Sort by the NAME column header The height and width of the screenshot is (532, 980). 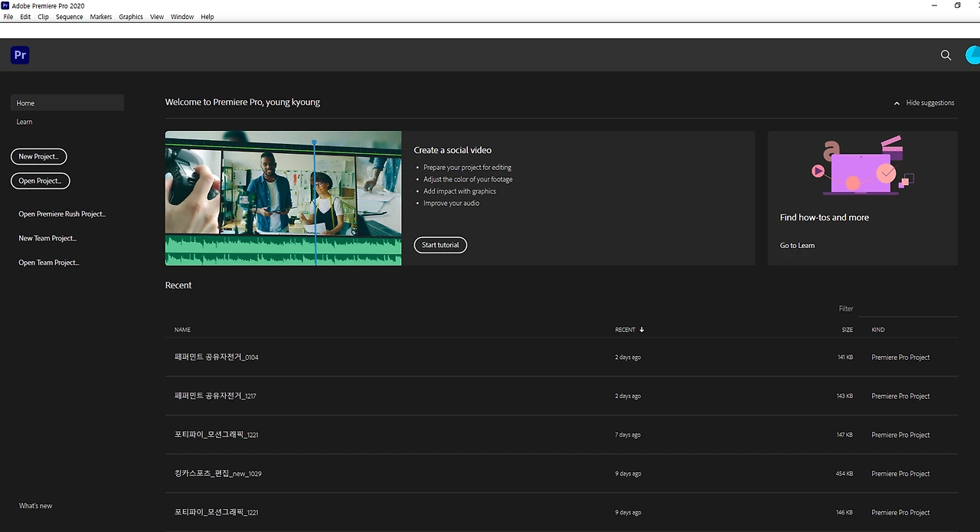[182, 330]
